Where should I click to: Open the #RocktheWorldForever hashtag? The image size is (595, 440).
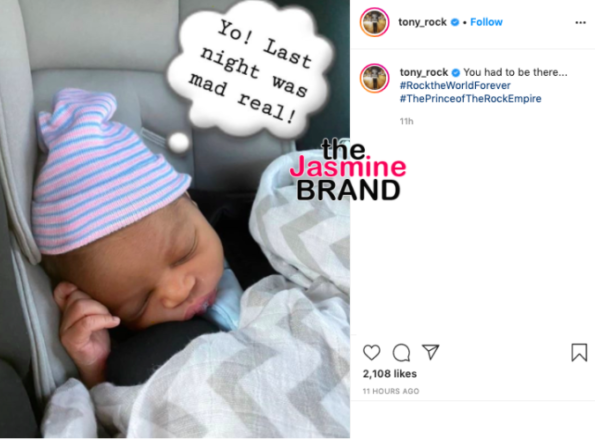455,85
